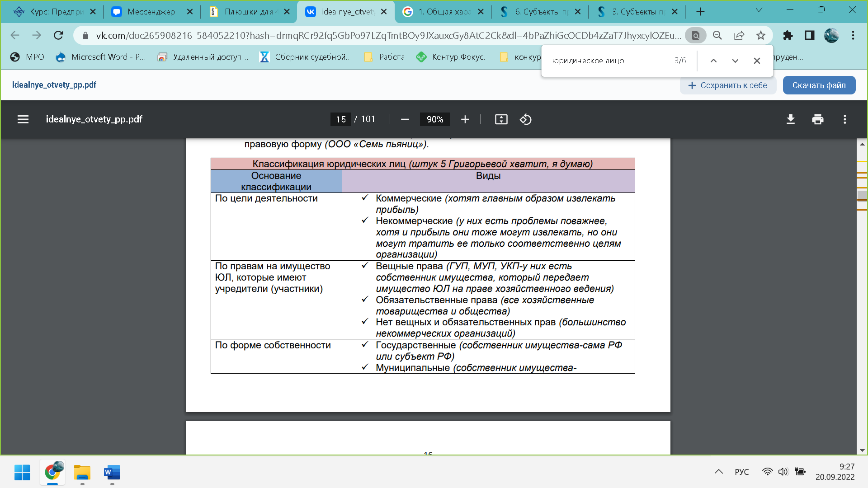868x488 pixels.
Task: Show hidden system tray icons
Action: coord(718,472)
